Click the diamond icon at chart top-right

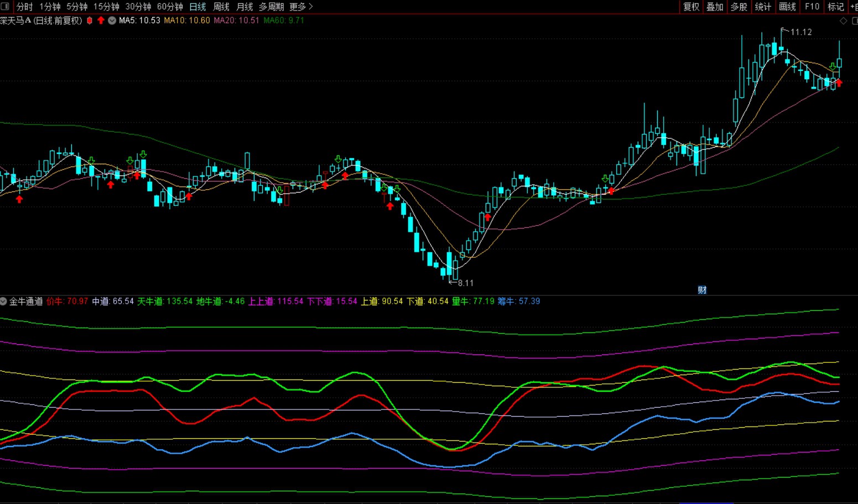coord(844,20)
